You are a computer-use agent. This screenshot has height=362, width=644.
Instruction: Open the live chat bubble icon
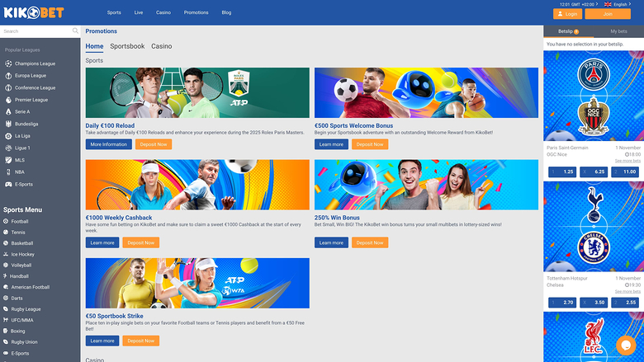(x=626, y=346)
